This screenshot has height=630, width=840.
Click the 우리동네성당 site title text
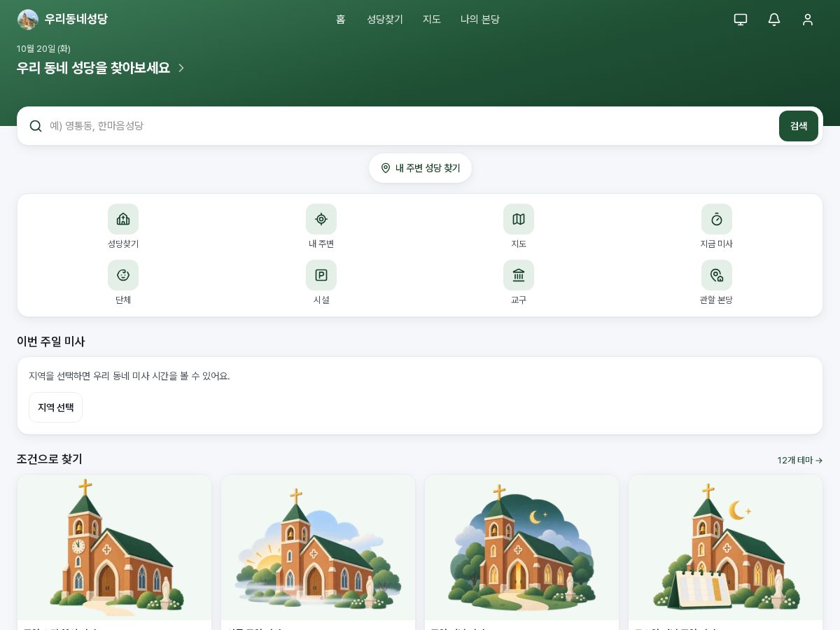76,20
